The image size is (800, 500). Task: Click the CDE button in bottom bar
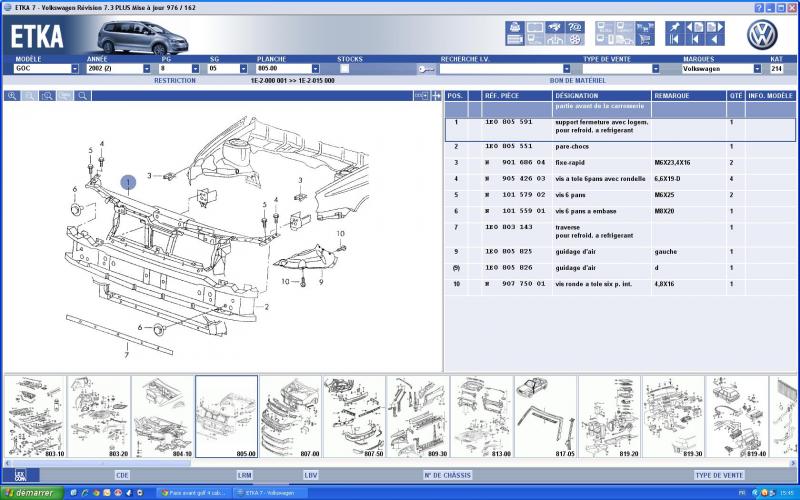pos(122,475)
